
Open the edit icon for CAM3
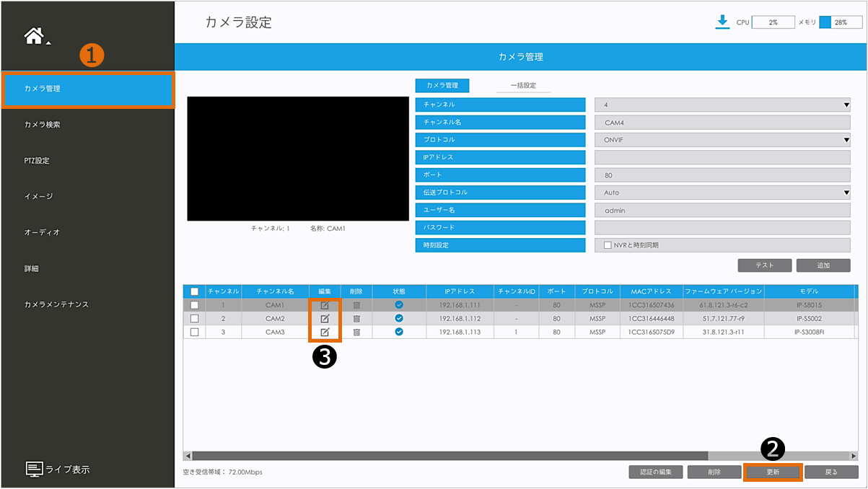[x=325, y=332]
